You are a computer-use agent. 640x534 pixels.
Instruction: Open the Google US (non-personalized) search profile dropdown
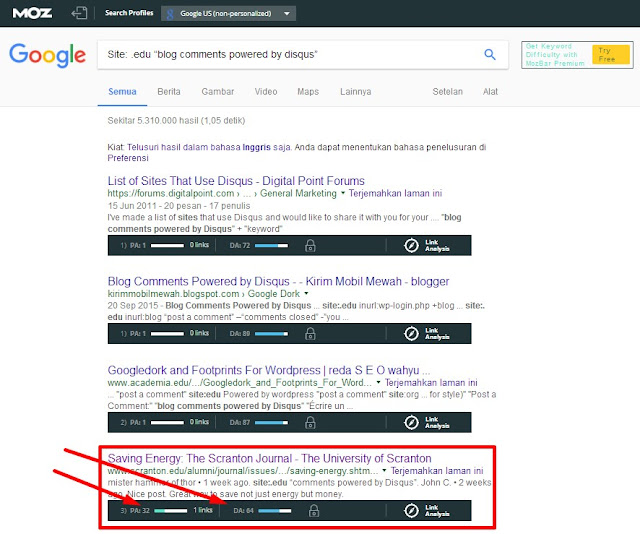[x=229, y=13]
